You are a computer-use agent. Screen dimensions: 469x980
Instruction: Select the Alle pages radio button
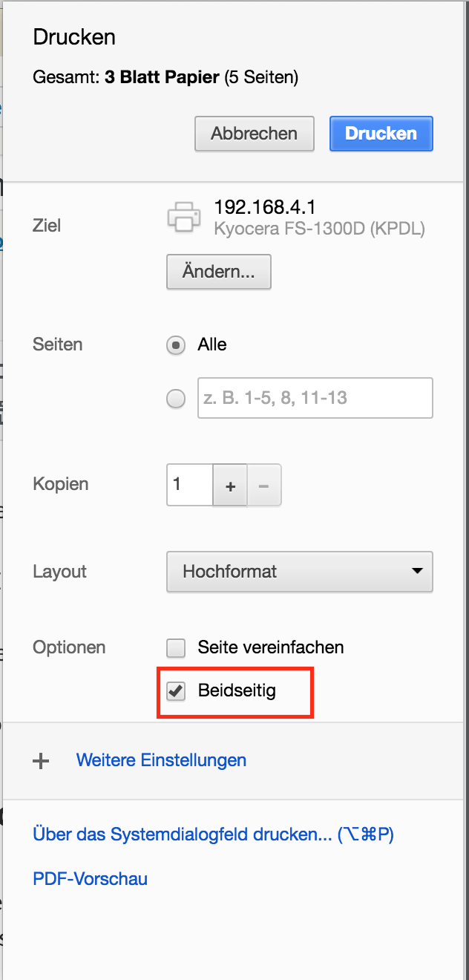tap(176, 345)
